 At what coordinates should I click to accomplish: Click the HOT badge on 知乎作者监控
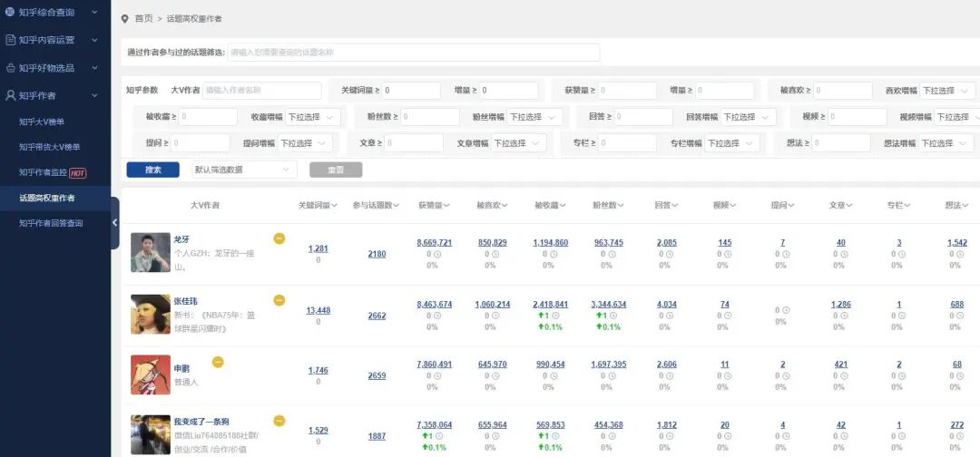click(x=77, y=173)
